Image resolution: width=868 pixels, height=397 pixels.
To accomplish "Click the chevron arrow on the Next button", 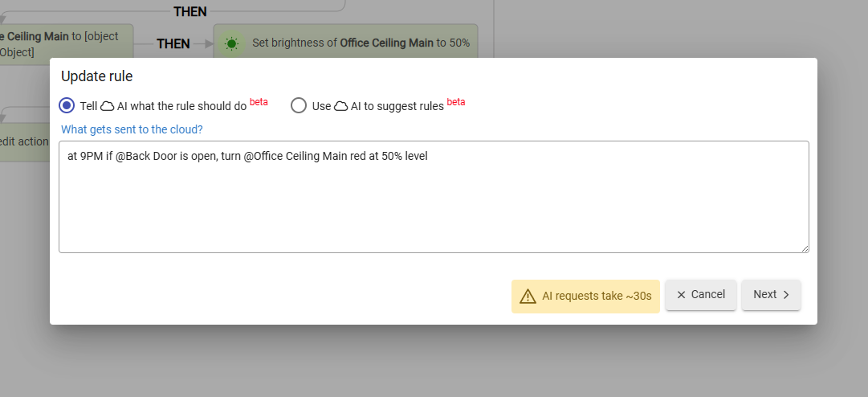I will click(x=786, y=295).
